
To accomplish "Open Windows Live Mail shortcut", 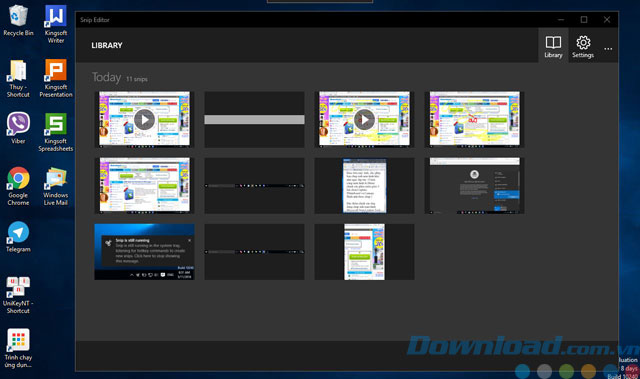I will (x=56, y=186).
